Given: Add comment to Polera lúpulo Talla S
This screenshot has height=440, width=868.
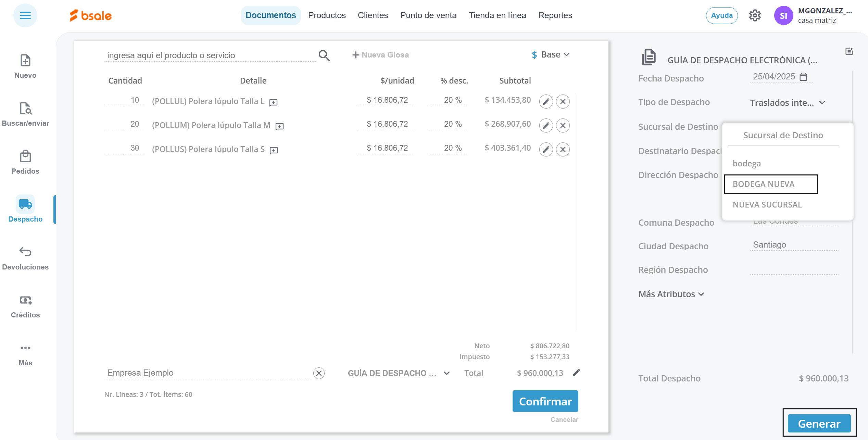Looking at the screenshot, I should [274, 150].
